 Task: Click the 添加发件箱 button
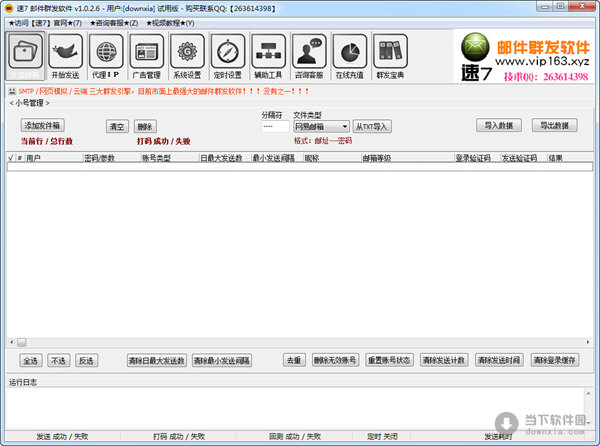click(42, 125)
